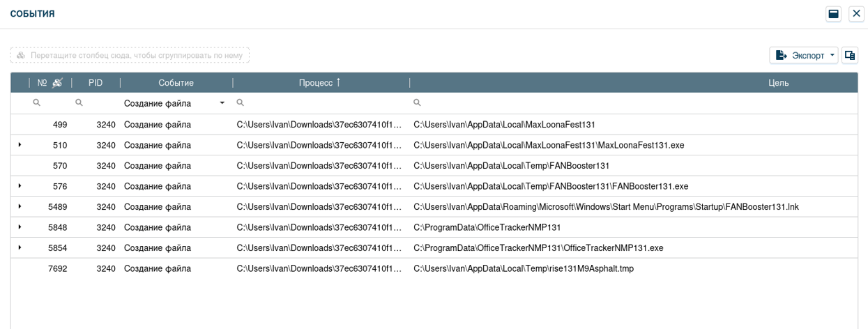Click the search icon in PID filter cell

(79, 103)
